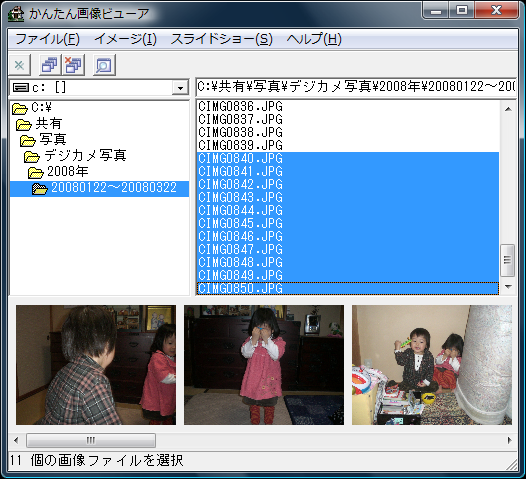The height and width of the screenshot is (479, 526).
Task: Click status bar text 個の画像ファイルを選択
Action: pos(107,461)
